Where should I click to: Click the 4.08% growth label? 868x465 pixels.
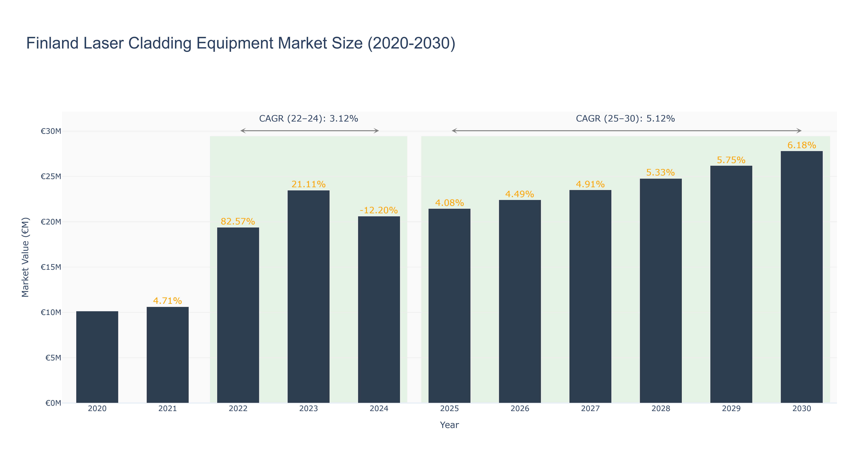pyautogui.click(x=449, y=203)
